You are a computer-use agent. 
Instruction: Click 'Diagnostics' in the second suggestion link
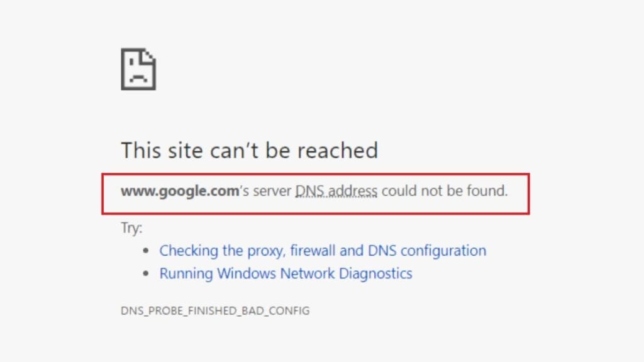(x=375, y=273)
